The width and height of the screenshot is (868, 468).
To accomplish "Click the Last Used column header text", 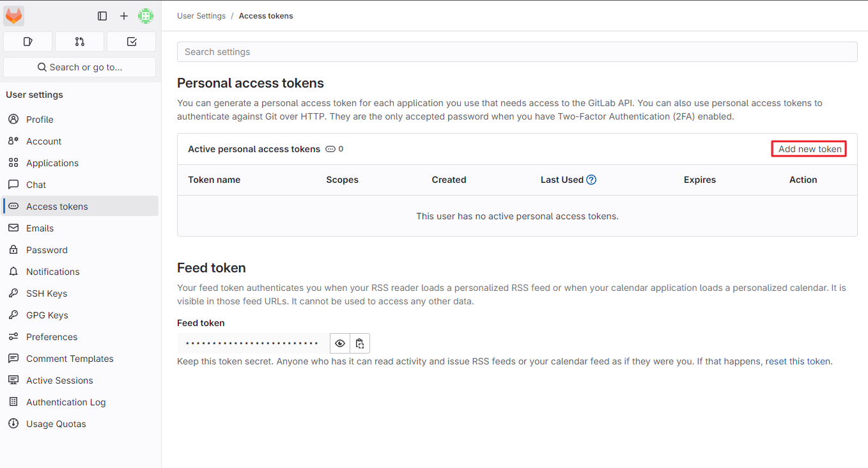I will [x=562, y=180].
